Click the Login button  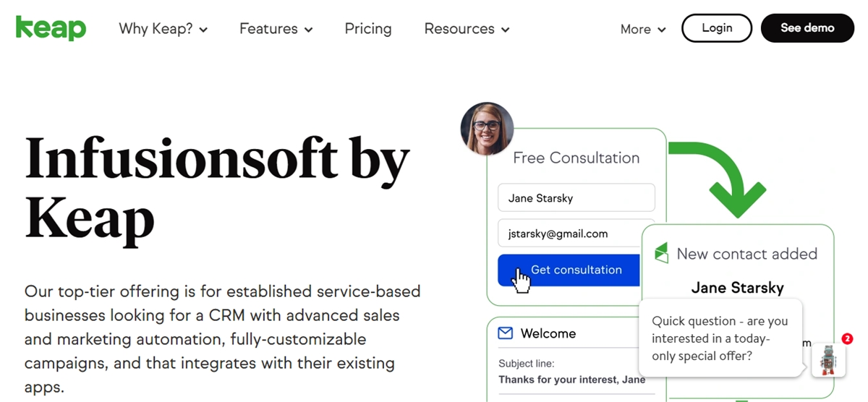click(717, 28)
